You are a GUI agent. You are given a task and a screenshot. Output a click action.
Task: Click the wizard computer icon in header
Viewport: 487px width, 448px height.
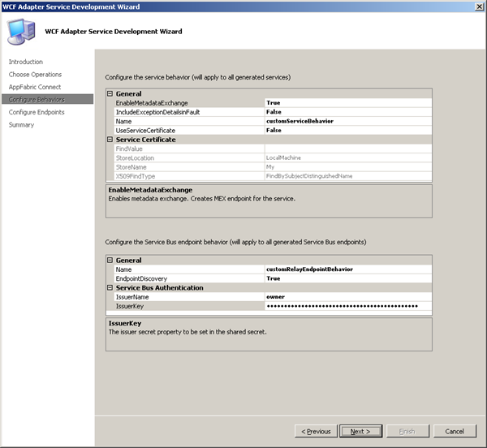tap(21, 32)
